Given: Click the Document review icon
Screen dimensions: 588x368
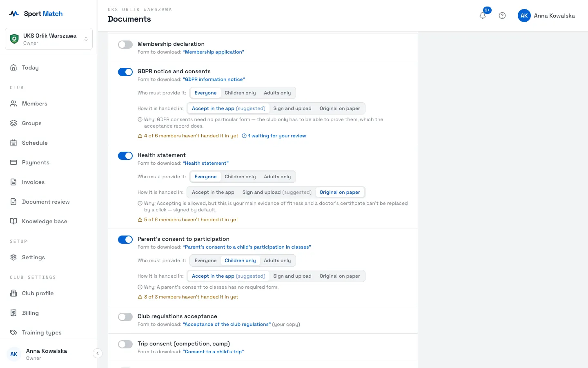Looking at the screenshot, I should tap(13, 202).
